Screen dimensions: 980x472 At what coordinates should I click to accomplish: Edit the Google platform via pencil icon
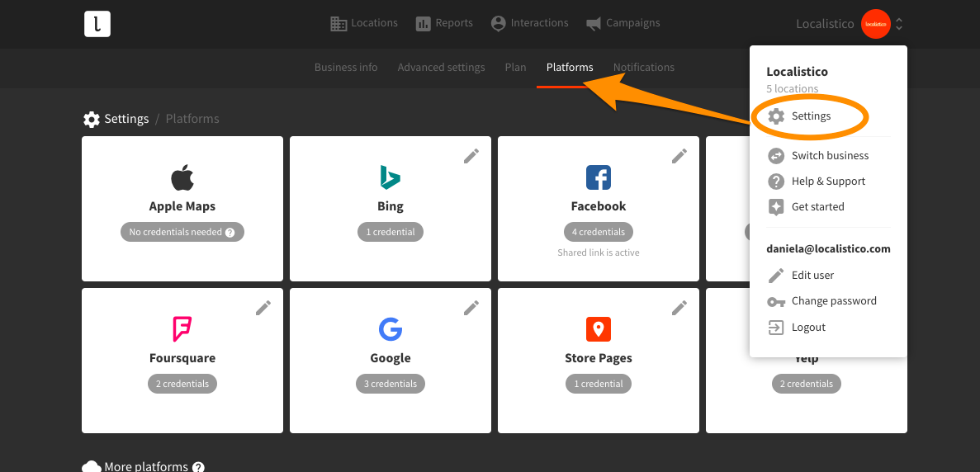click(471, 308)
